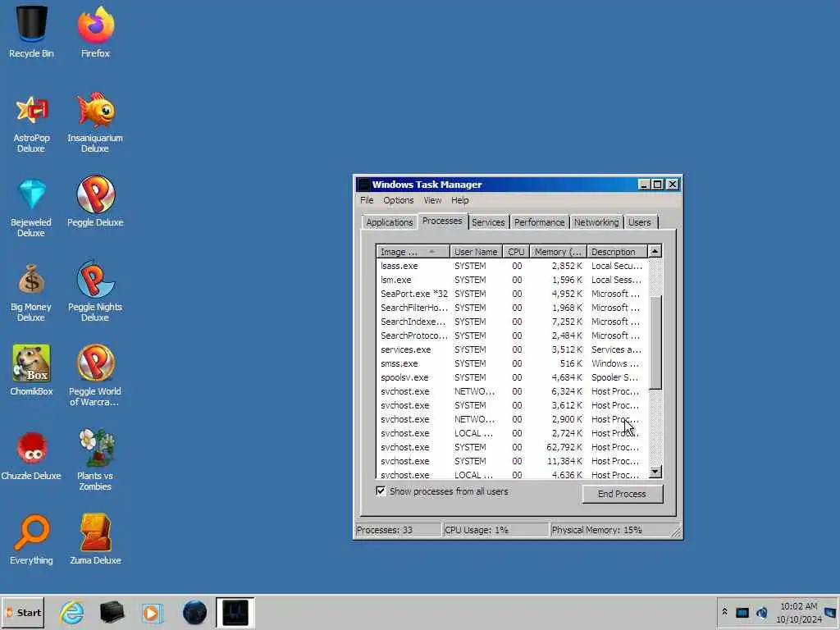Open the View menu

(432, 200)
